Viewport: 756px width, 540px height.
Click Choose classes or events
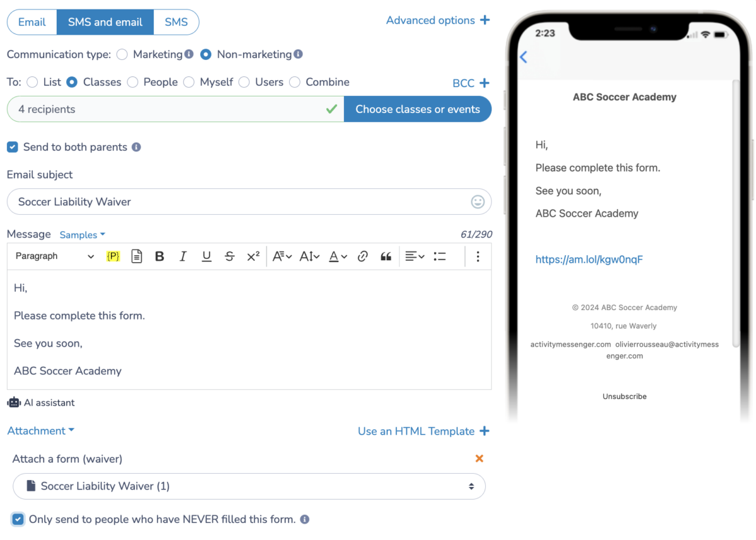pyautogui.click(x=418, y=109)
